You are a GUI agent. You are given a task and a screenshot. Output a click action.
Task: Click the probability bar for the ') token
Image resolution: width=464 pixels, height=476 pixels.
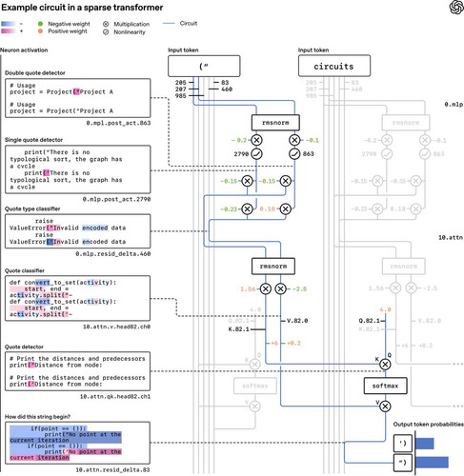coord(425,444)
